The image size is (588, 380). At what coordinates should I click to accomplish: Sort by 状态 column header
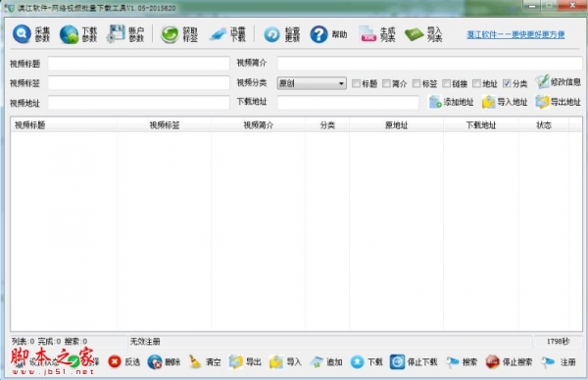coord(543,125)
